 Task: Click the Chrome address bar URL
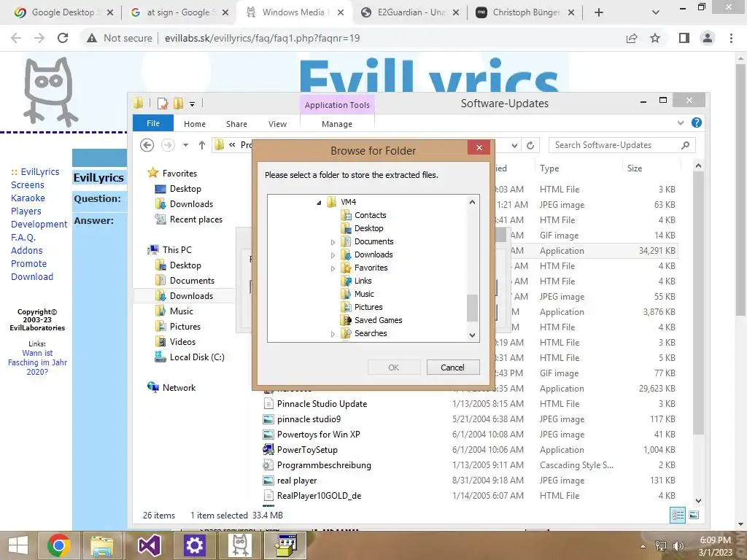(262, 38)
